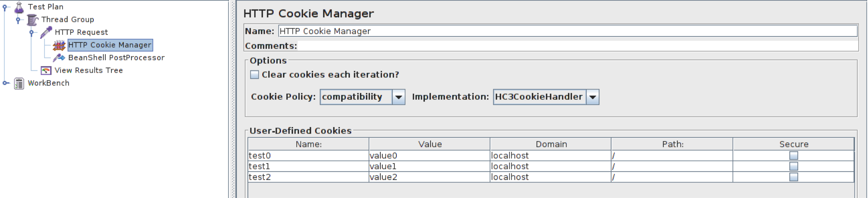Viewport: 868px width, 198px height.
Task: Click the Test Plan flask icon
Action: (x=19, y=7)
